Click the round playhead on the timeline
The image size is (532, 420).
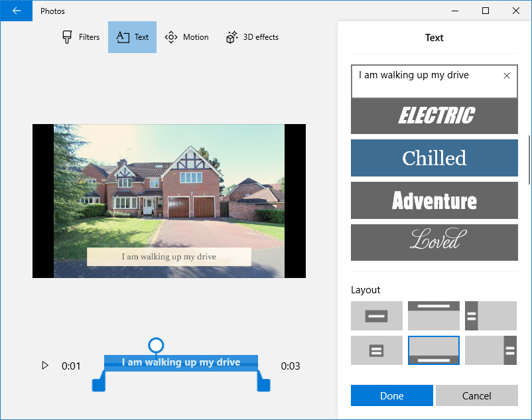click(x=156, y=346)
